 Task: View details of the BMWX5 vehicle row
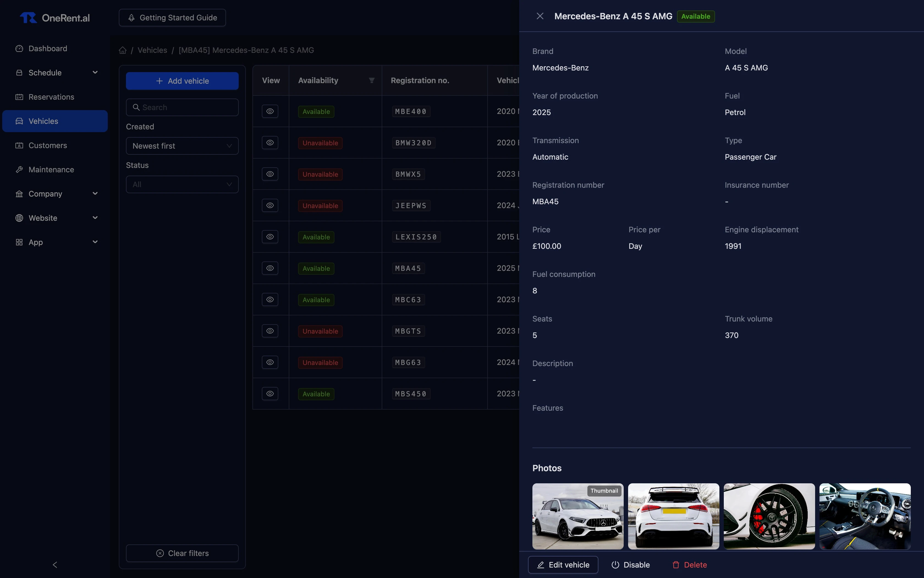[270, 174]
